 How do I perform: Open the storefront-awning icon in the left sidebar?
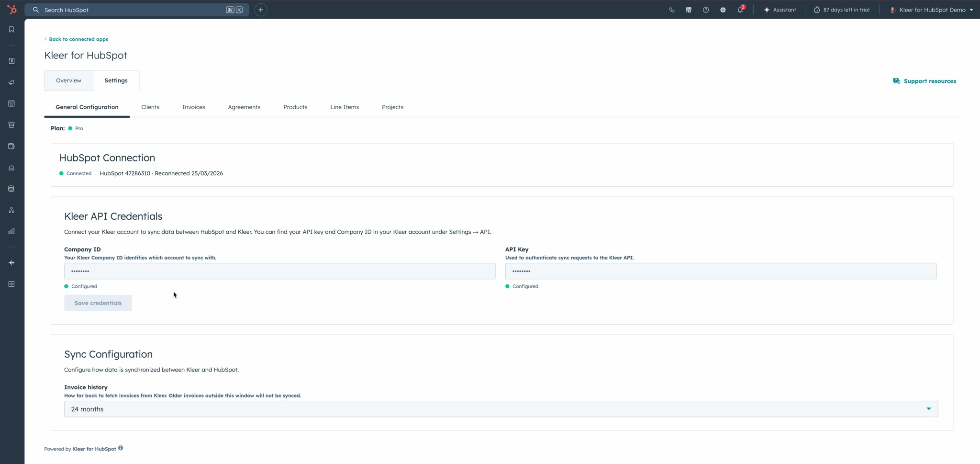[11, 125]
